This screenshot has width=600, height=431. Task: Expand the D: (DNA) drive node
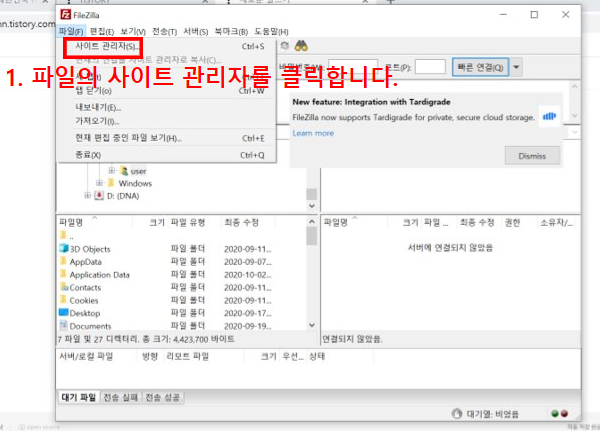87,196
